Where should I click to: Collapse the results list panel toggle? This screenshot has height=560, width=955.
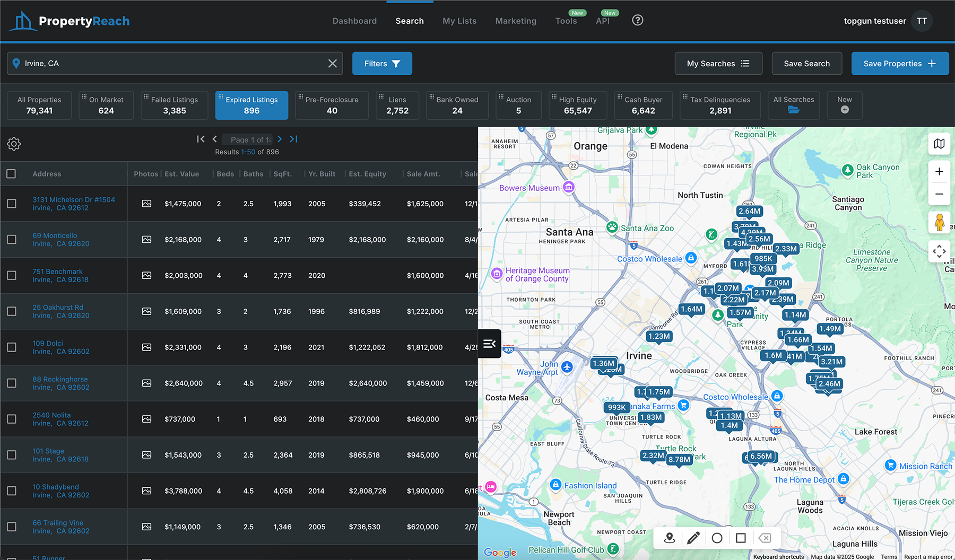[490, 344]
